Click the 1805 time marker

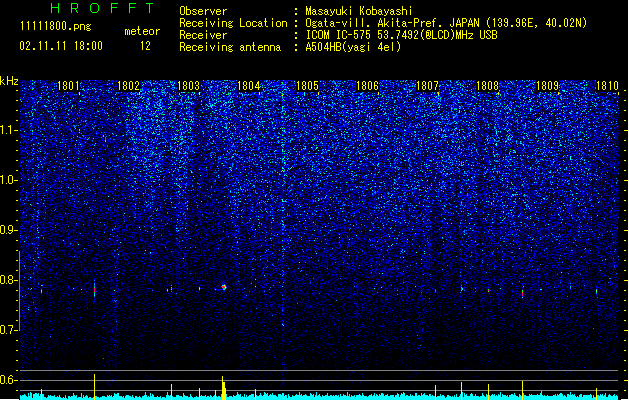pos(307,86)
